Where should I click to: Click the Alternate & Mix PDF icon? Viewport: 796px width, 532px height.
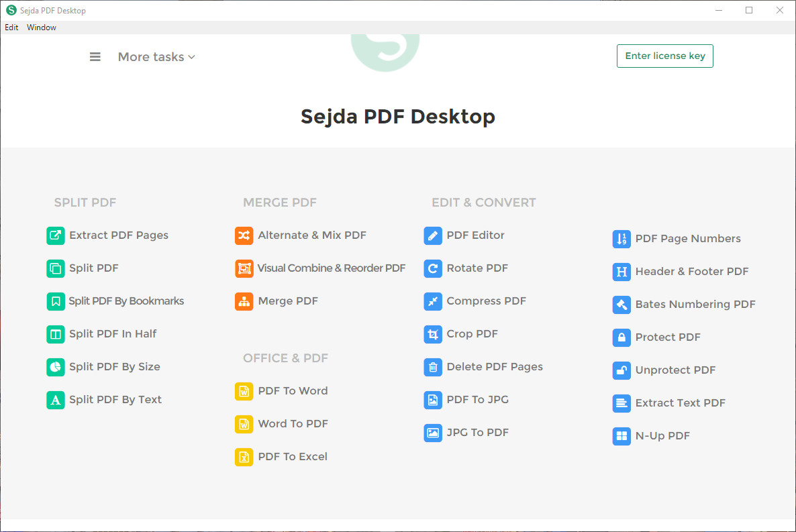point(244,235)
